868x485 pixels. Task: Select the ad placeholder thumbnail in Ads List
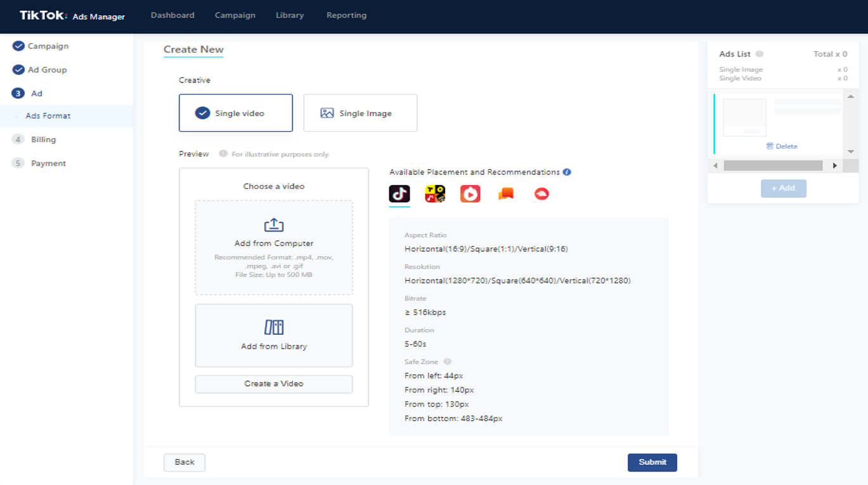click(x=744, y=117)
